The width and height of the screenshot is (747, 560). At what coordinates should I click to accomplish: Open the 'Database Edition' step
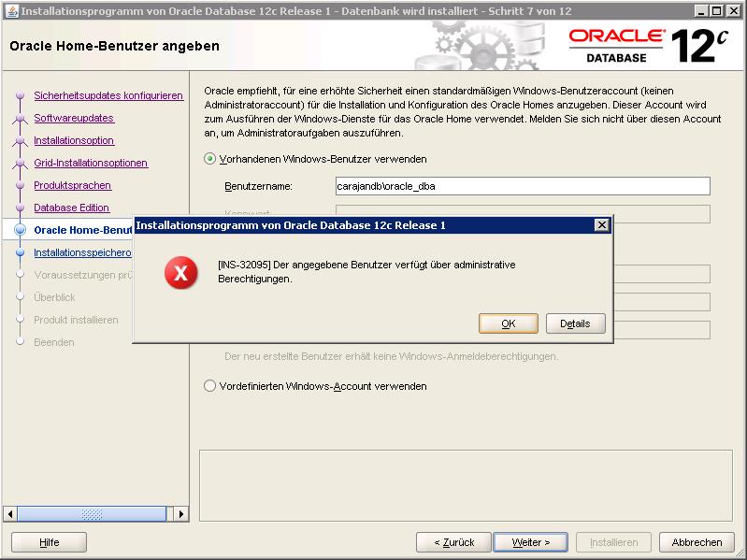71,208
